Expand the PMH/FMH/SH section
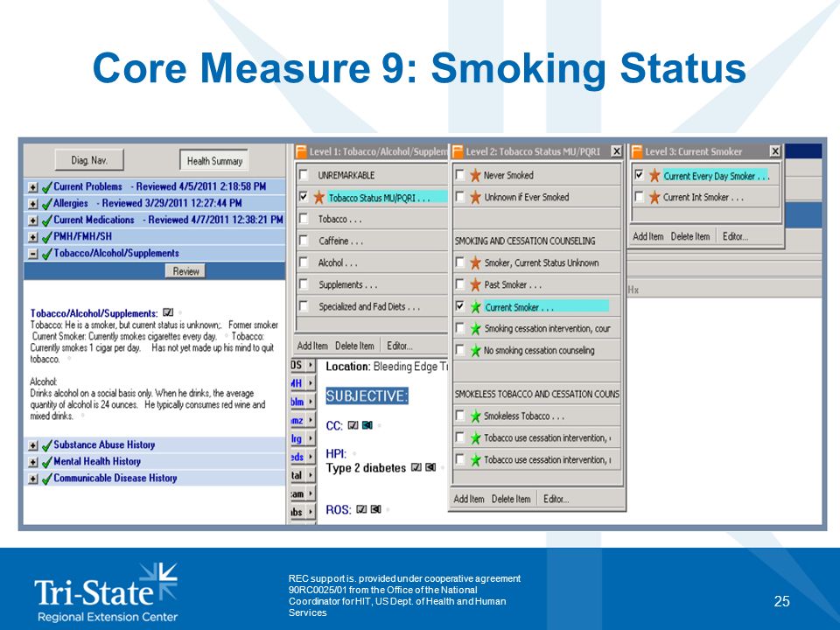The height and width of the screenshot is (630, 840). pos(33,237)
